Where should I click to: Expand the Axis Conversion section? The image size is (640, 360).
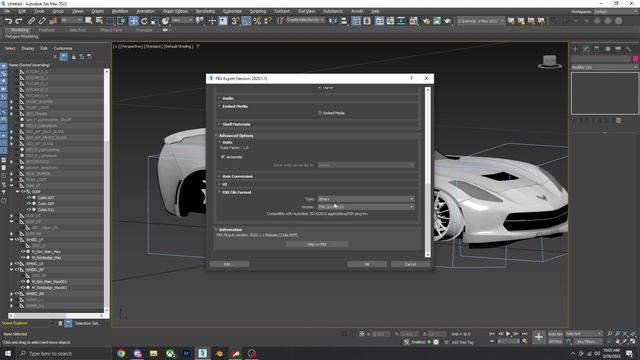point(237,176)
